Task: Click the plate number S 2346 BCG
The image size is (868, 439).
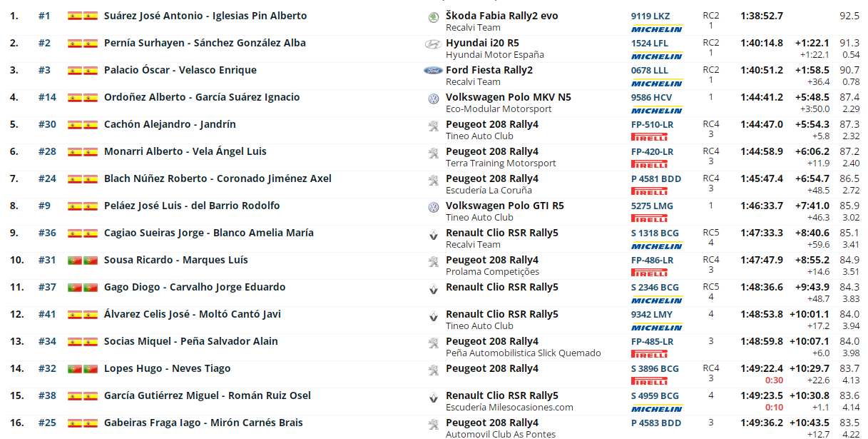Action: 655,287
